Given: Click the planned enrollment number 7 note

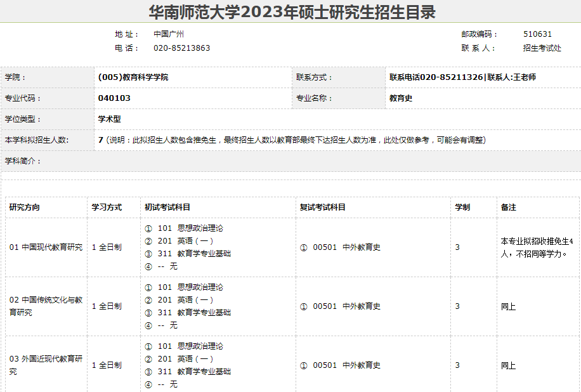Looking at the screenshot, I should (x=292, y=140).
